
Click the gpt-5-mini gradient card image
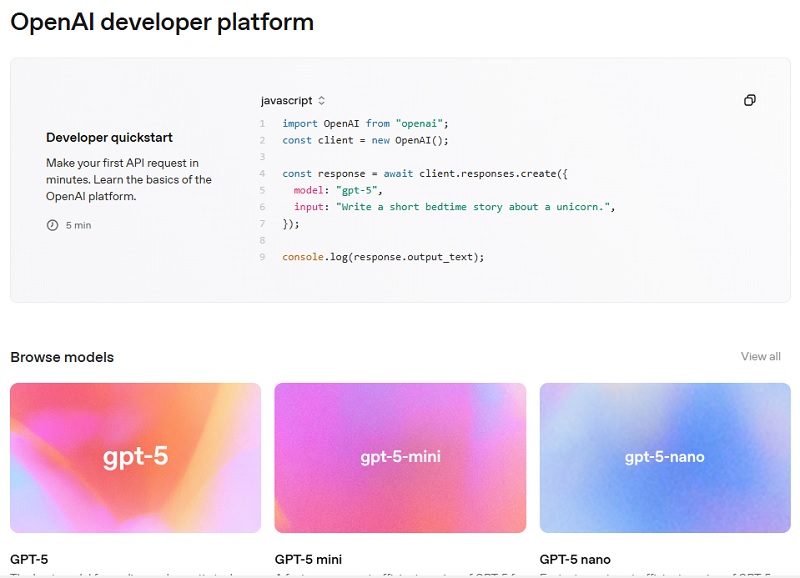click(x=399, y=456)
